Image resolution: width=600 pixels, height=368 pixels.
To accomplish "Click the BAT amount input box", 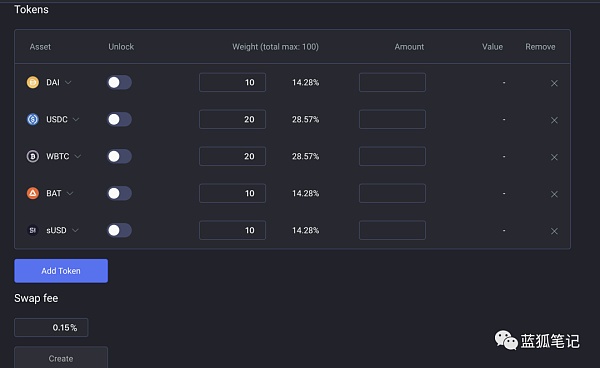I will 392,193.
